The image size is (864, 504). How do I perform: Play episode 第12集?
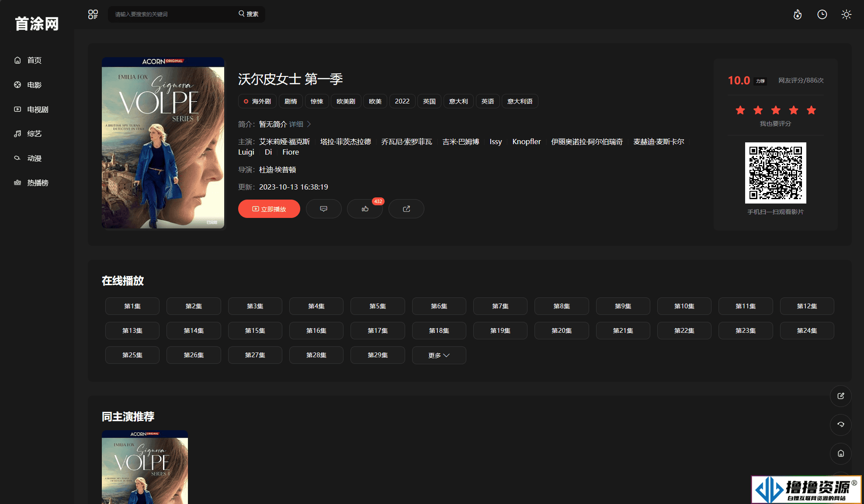[x=807, y=306]
